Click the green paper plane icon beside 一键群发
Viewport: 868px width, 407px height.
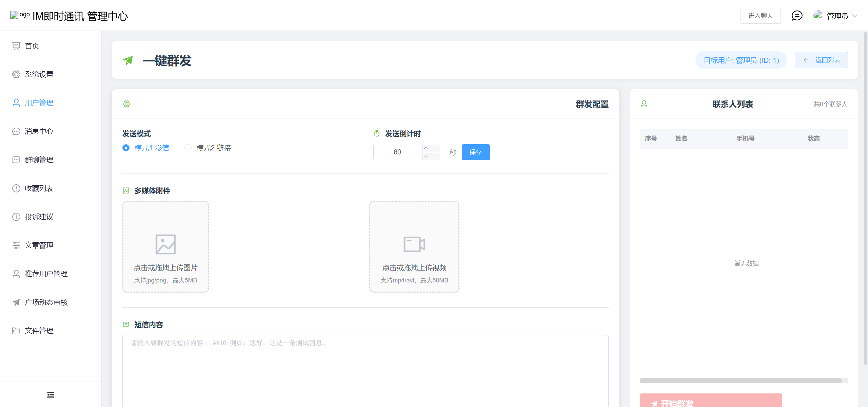click(x=128, y=61)
